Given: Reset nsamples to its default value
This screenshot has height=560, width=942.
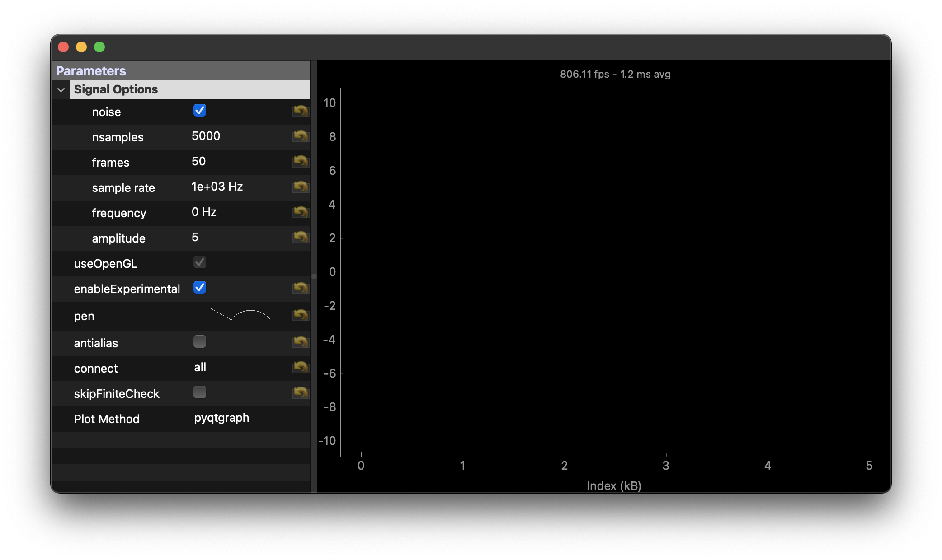Looking at the screenshot, I should (x=301, y=136).
